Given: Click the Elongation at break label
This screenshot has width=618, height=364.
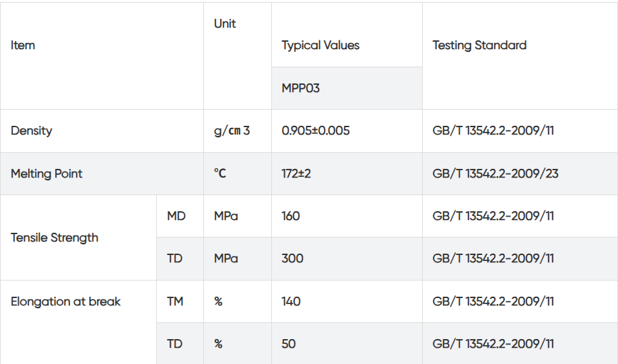Looking at the screenshot, I should tap(65, 301).
